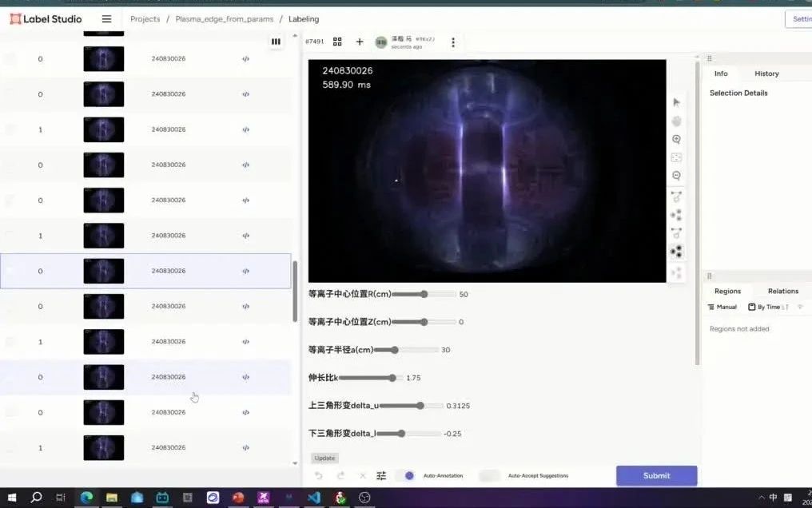Toggle the columns view icon in task list

(x=276, y=42)
